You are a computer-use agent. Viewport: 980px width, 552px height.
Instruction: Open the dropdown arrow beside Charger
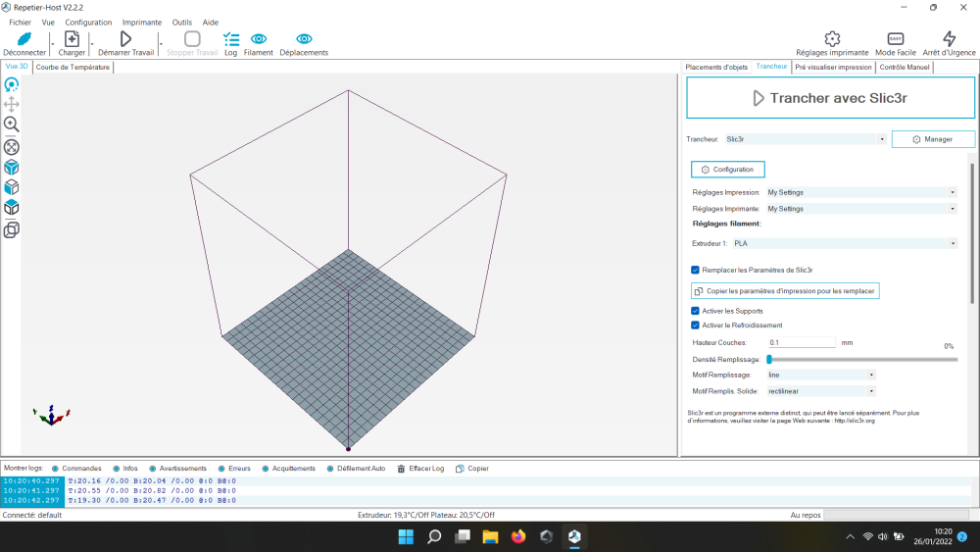[92, 44]
